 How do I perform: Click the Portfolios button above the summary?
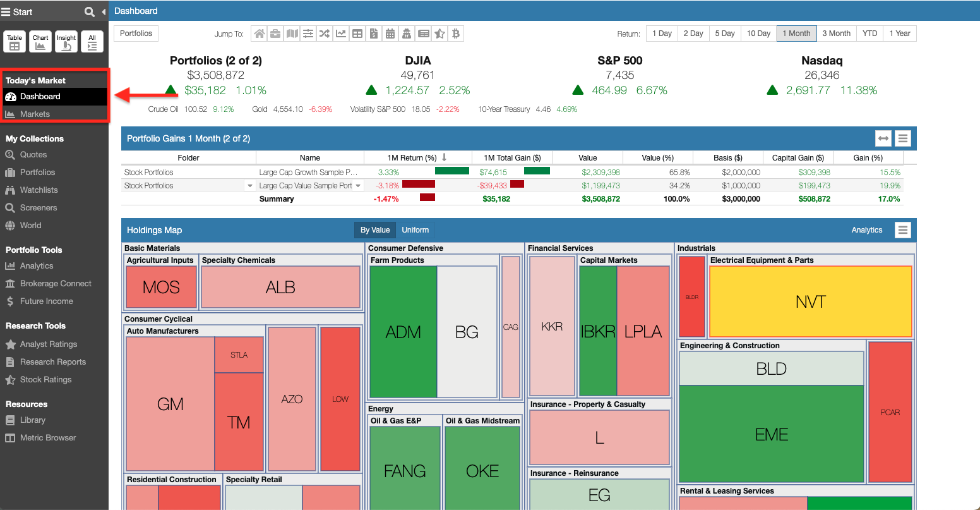coord(136,33)
